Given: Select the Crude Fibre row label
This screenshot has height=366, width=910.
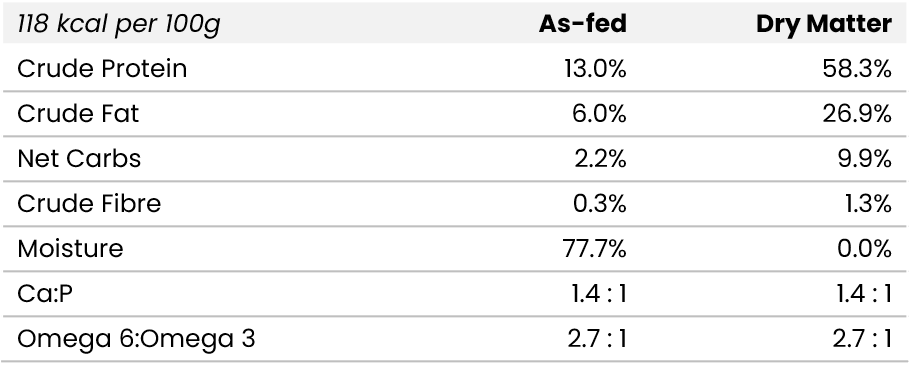Looking at the screenshot, I should coord(89,204).
